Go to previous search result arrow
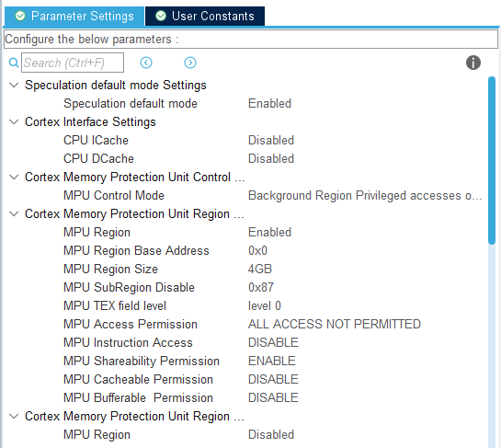This screenshot has height=448, width=501. point(146,63)
